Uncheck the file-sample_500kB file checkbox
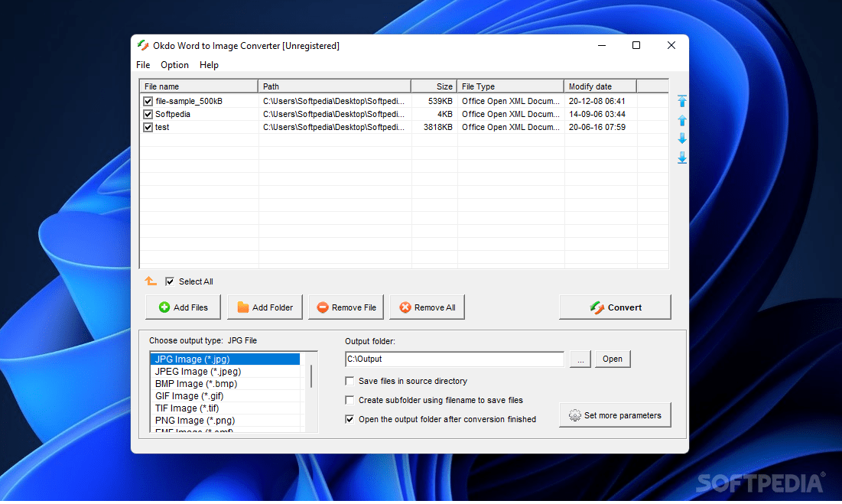 (148, 101)
